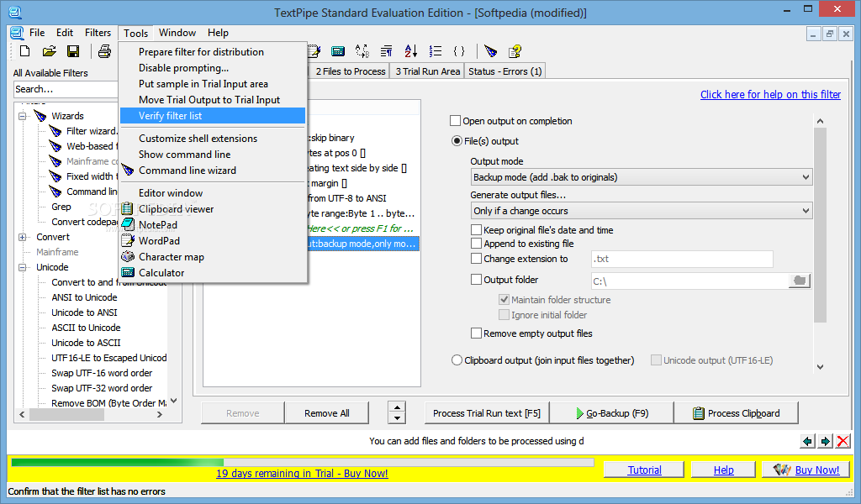This screenshot has height=504, width=861.
Task: Open the Generate output files dropdown
Action: tap(642, 211)
